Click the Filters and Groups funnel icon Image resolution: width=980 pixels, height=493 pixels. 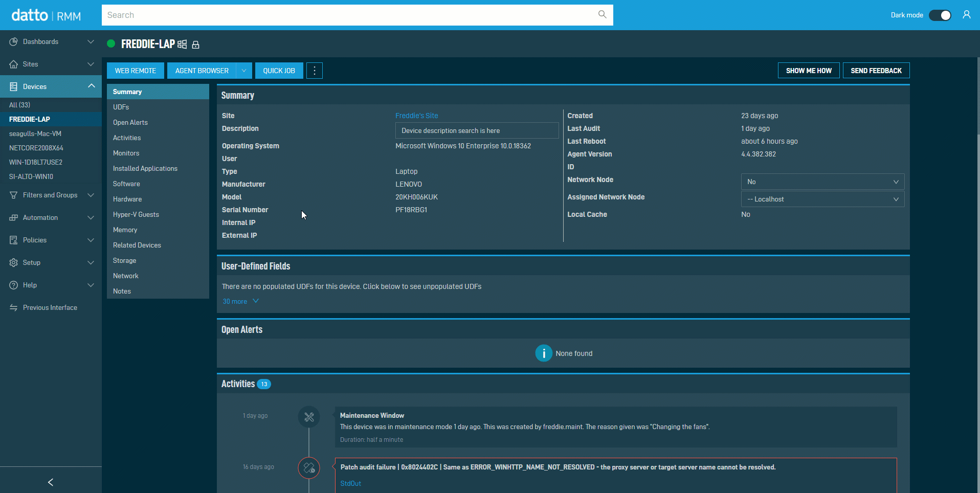click(13, 195)
